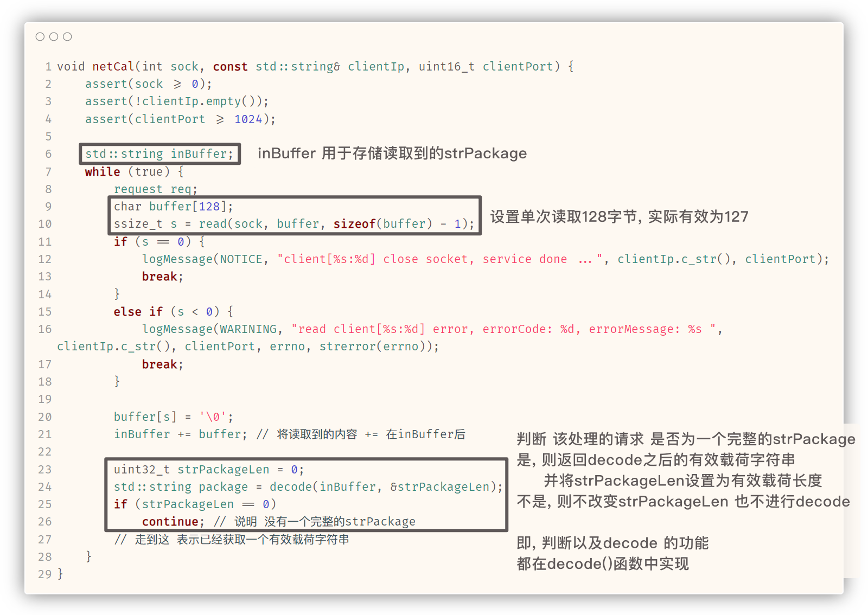Click comment '走到这 表示已经获取一个有效载荷字符串'

coord(242,540)
